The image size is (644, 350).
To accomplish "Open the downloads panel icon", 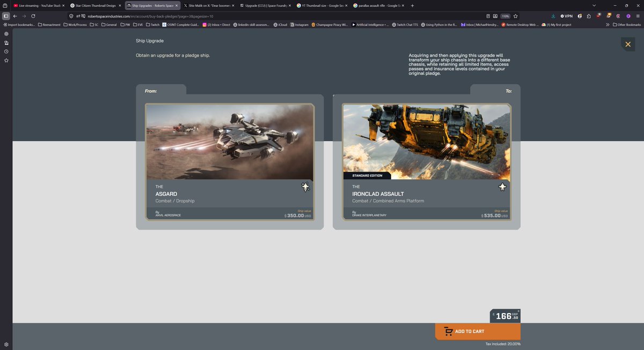I will click(553, 16).
